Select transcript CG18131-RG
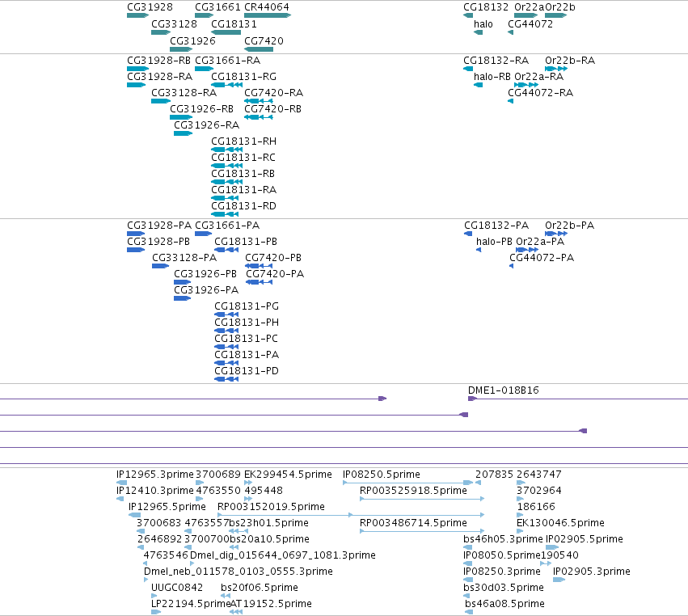Viewport: 688px width, 616px height. [x=244, y=76]
